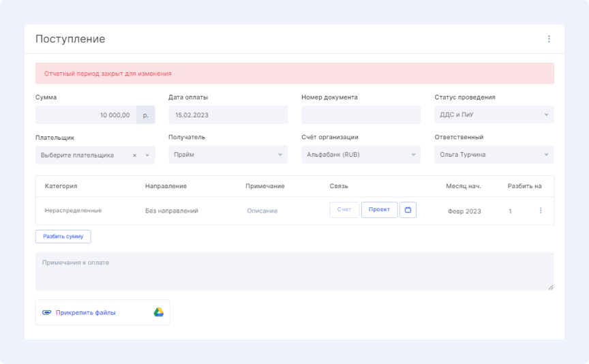Click the Примечания к оплате text area
Screen dimensions: 589x364
click(294, 271)
